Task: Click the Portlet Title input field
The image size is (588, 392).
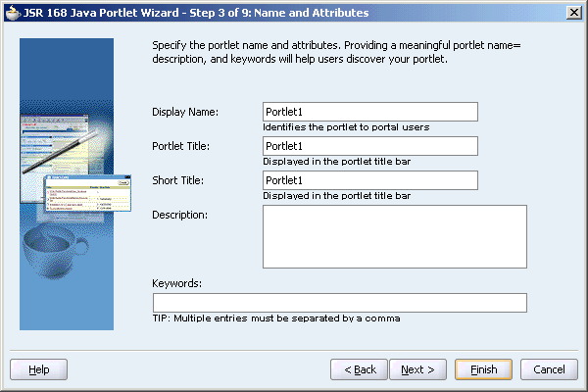Action: click(370, 146)
